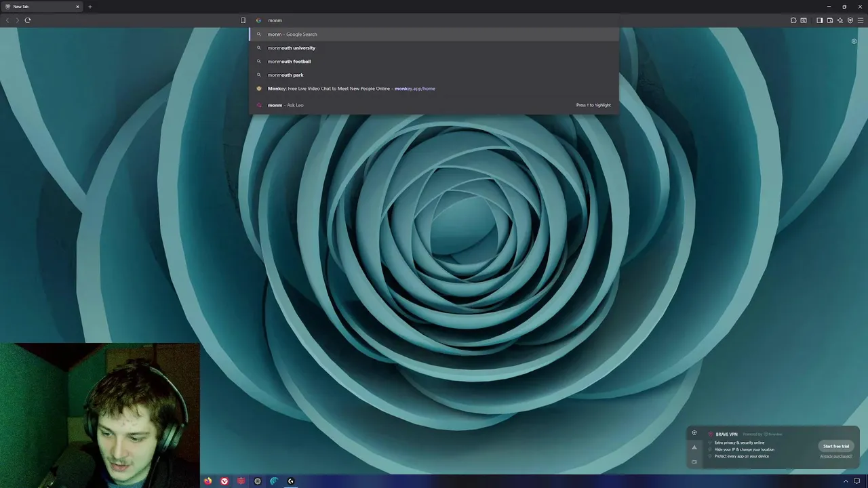Click 'Protect every app on your device' text
The width and height of the screenshot is (868, 488).
(x=741, y=456)
